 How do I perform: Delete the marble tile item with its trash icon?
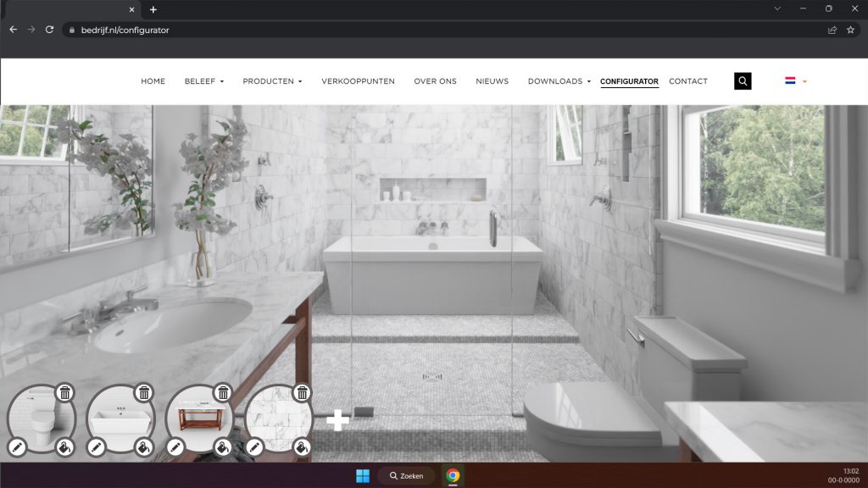coord(303,393)
